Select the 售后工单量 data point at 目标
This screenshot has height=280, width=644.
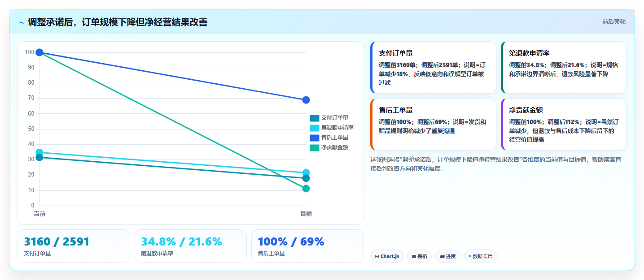306,100
